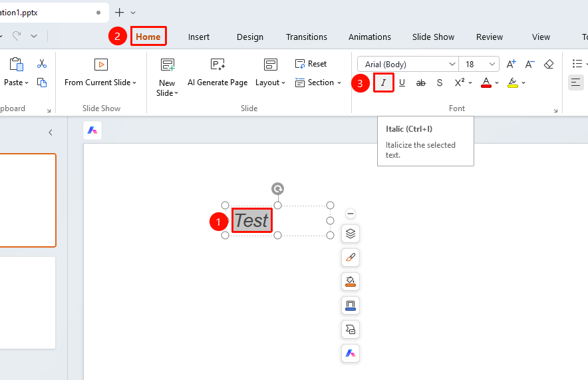588x380 pixels.
Task: Open Animations ribbon tab
Action: [x=370, y=37]
